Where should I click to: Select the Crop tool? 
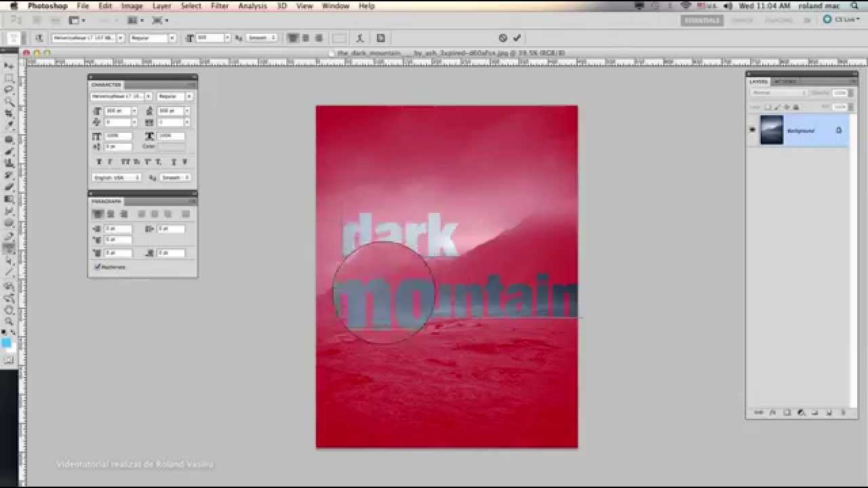click(x=9, y=115)
